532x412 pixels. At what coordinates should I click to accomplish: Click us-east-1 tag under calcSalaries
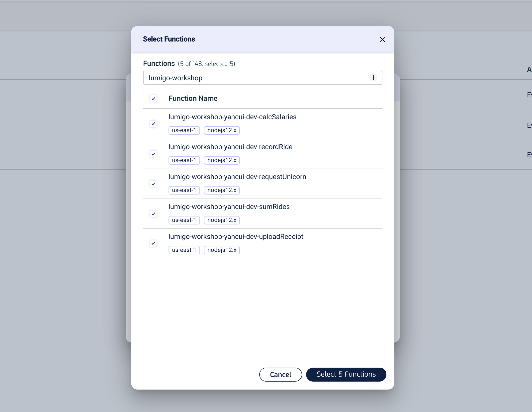pos(184,130)
